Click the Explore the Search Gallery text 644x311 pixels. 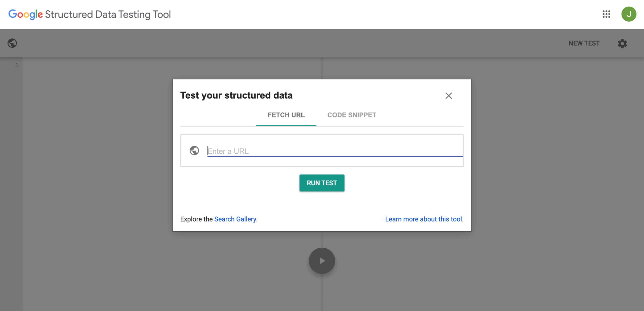point(196,219)
